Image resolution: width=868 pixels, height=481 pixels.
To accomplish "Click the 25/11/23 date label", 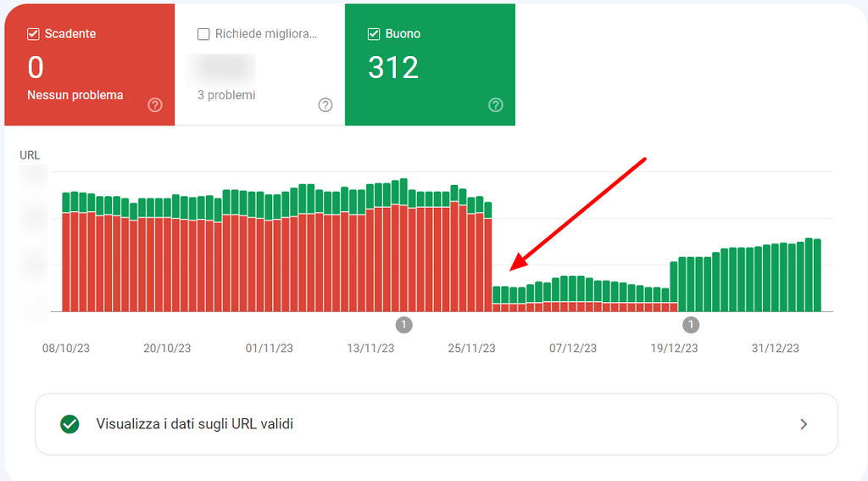I will pyautogui.click(x=472, y=349).
